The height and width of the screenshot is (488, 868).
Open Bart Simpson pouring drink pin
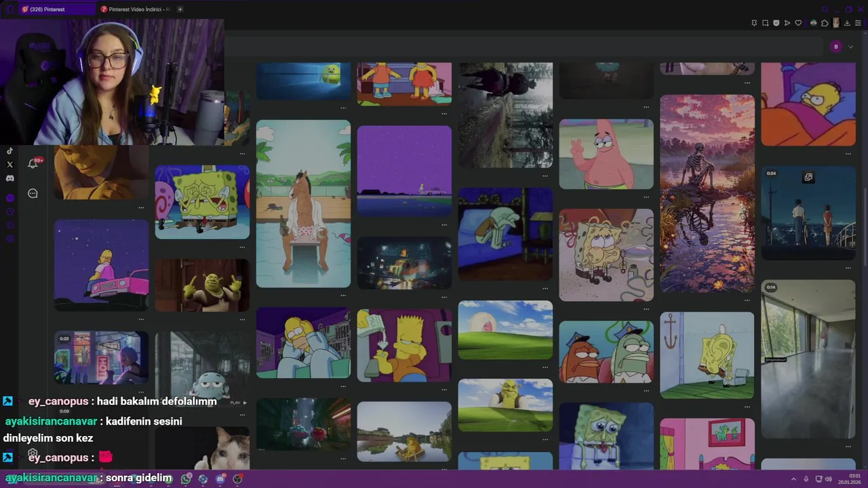pyautogui.click(x=404, y=346)
